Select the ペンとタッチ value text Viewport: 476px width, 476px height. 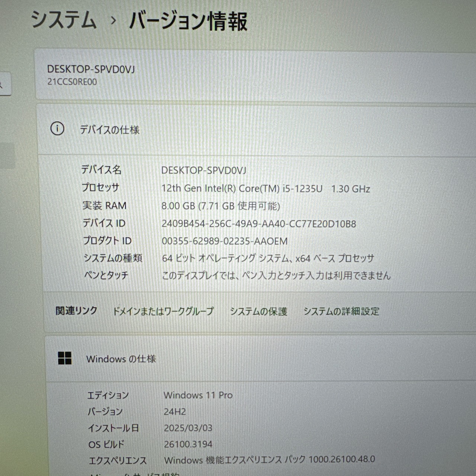[276, 276]
